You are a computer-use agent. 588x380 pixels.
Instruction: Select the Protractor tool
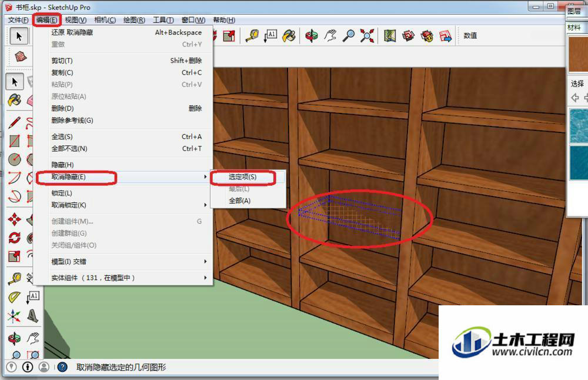pyautogui.click(x=15, y=297)
